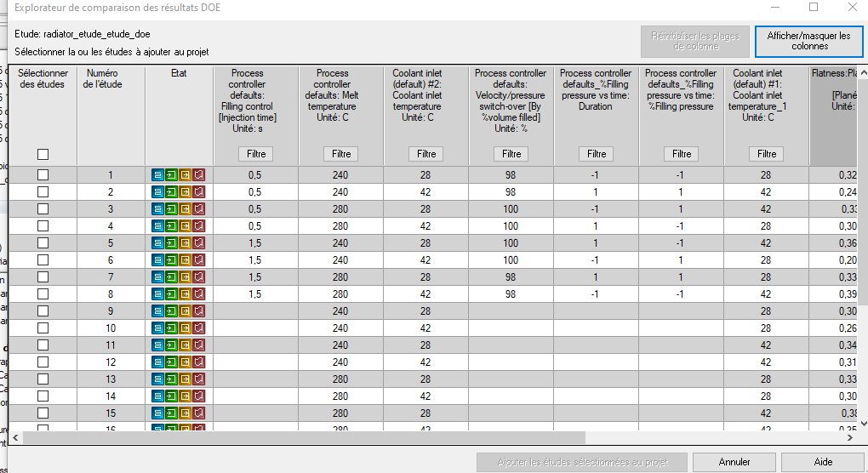The height and width of the screenshot is (473, 868).
Task: Click the Afficher/masquer les colonnes button
Action: click(x=808, y=41)
